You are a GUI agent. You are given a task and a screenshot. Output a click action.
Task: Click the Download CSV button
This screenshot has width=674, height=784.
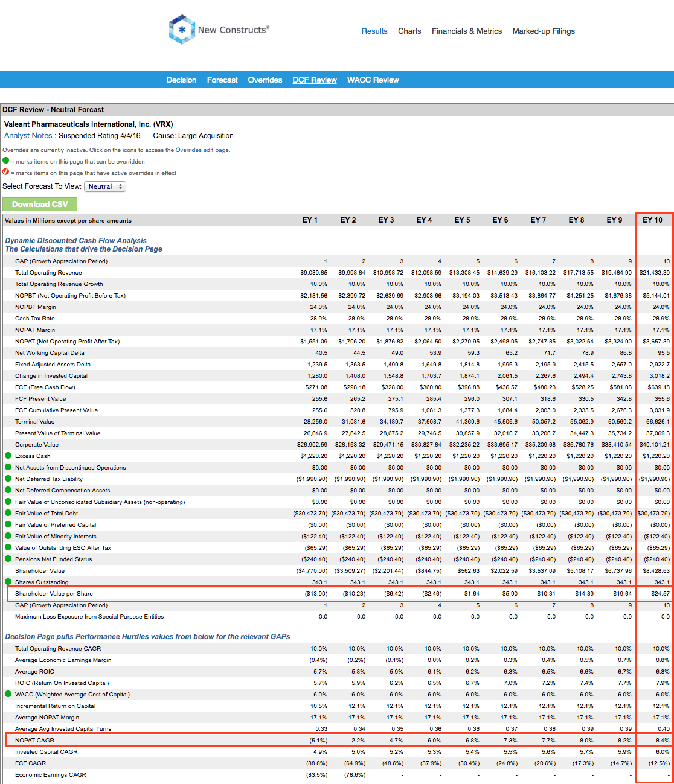40,204
